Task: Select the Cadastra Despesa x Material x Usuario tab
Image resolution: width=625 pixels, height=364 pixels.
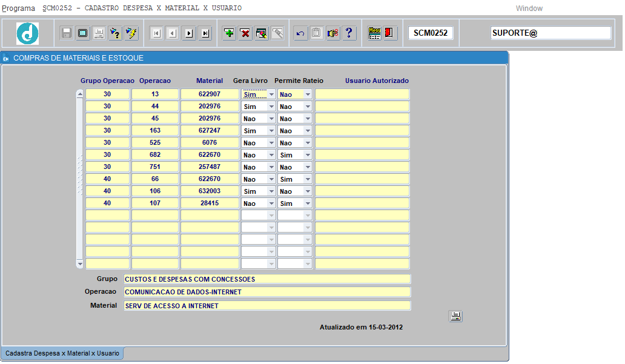Action: point(62,353)
